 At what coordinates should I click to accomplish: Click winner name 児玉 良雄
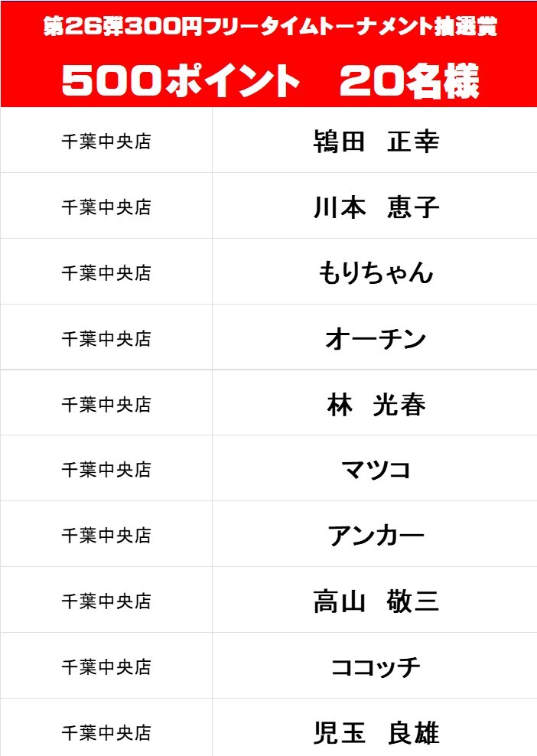point(376,733)
